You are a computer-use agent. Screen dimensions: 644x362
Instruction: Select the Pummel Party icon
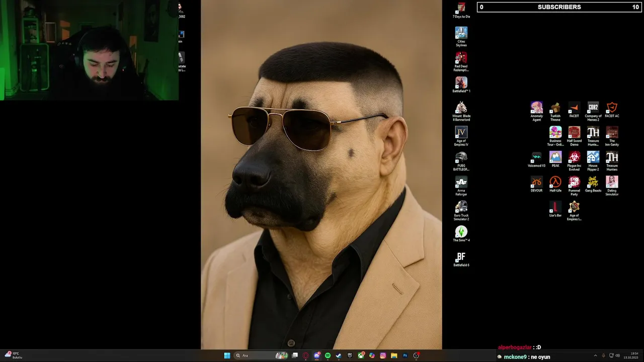click(574, 186)
